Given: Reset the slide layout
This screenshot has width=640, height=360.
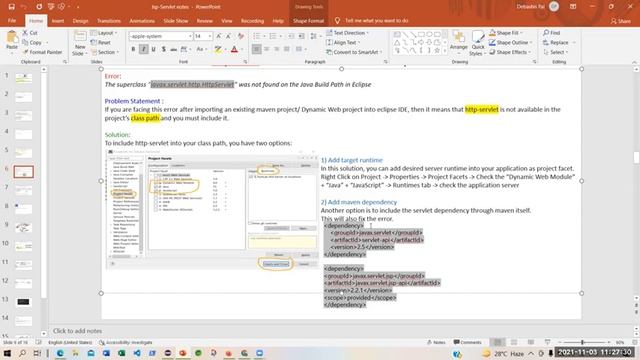Looking at the screenshot, I should click(x=101, y=42).
